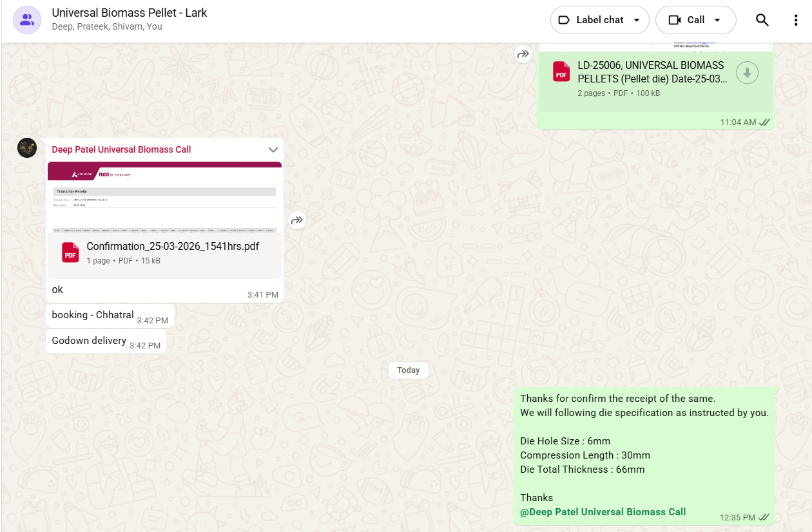Image resolution: width=812 pixels, height=532 pixels.
Task: Click the @Deep Patel Universal Biomass Call mention
Action: point(603,512)
